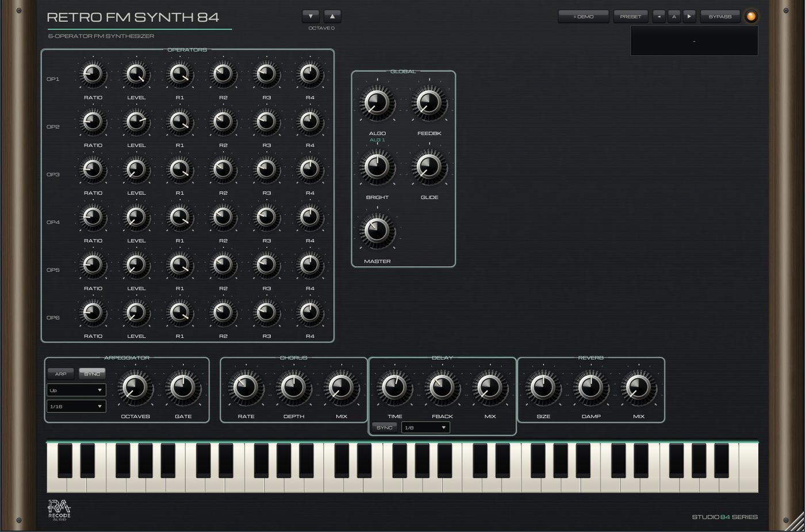Click the reverb MIX knob
Image resolution: width=805 pixels, height=532 pixels.
(x=639, y=387)
